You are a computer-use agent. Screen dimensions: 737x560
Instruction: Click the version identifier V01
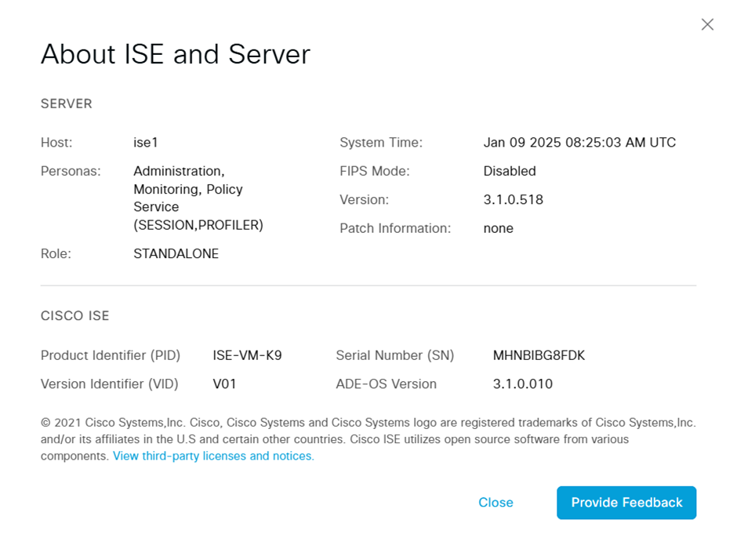tap(224, 384)
